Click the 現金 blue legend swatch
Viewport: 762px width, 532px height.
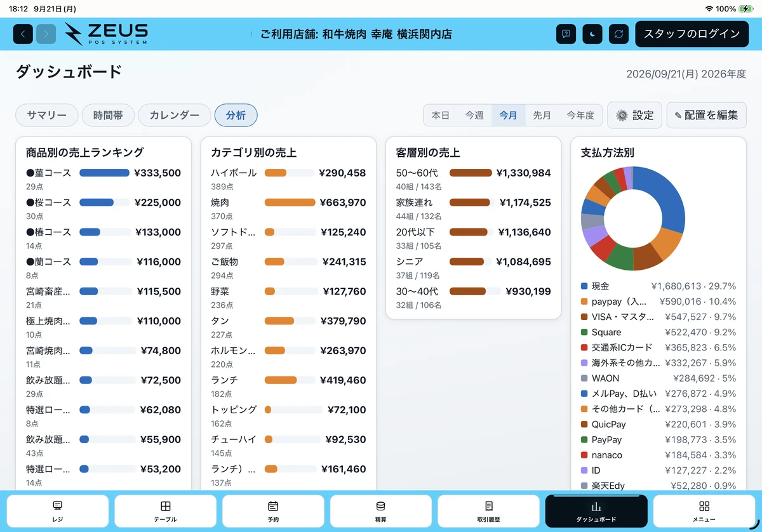tap(584, 286)
